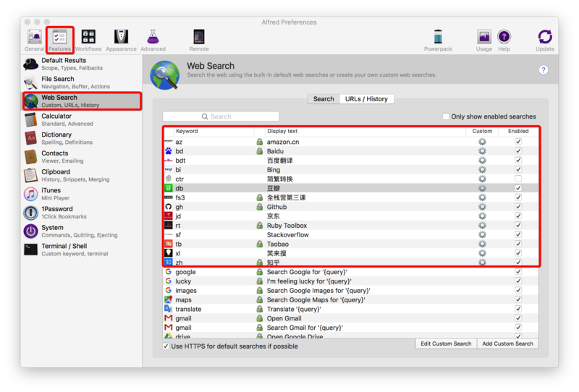This screenshot has width=579, height=392.
Task: Click the lock icon beside Github
Action: 260,207
